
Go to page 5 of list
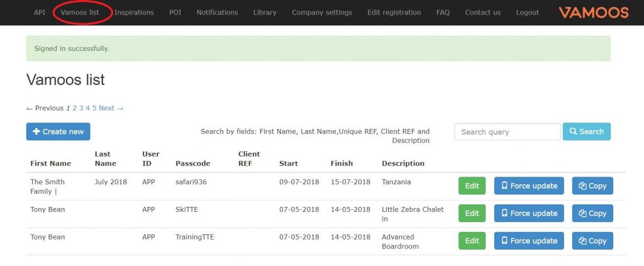(x=94, y=108)
